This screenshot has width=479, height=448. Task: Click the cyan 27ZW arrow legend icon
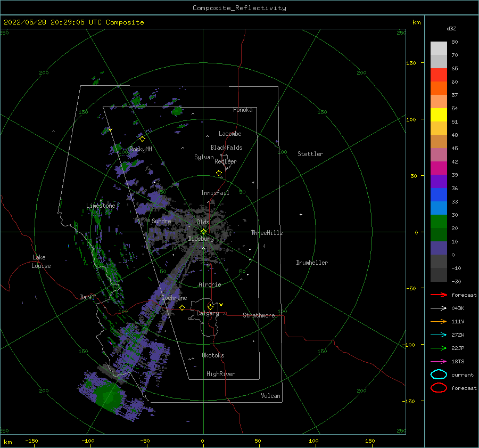439,335
